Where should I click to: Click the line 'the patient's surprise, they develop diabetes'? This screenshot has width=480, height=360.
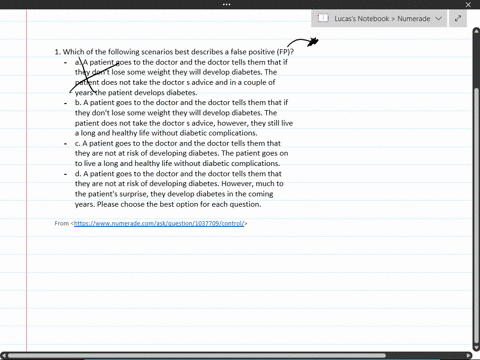click(x=174, y=194)
